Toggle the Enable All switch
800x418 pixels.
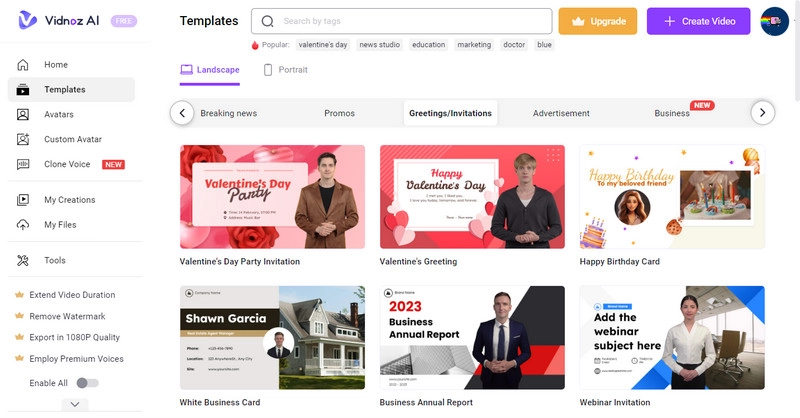coord(88,383)
